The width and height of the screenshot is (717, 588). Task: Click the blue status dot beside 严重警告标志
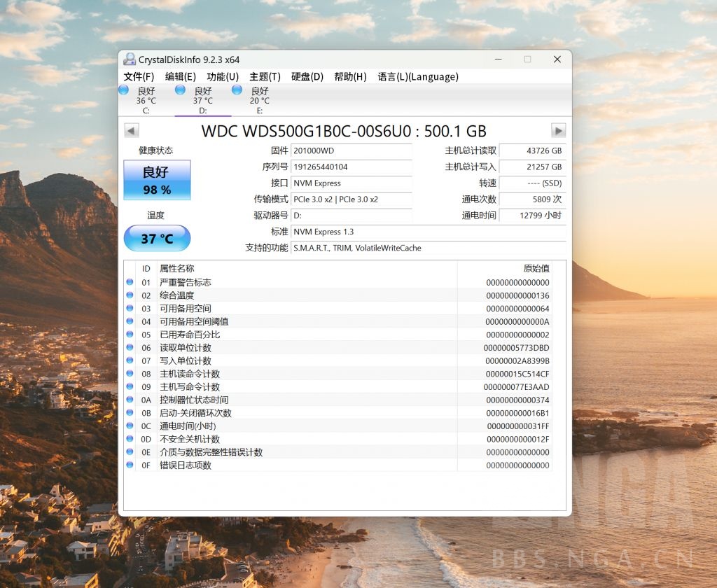click(130, 283)
